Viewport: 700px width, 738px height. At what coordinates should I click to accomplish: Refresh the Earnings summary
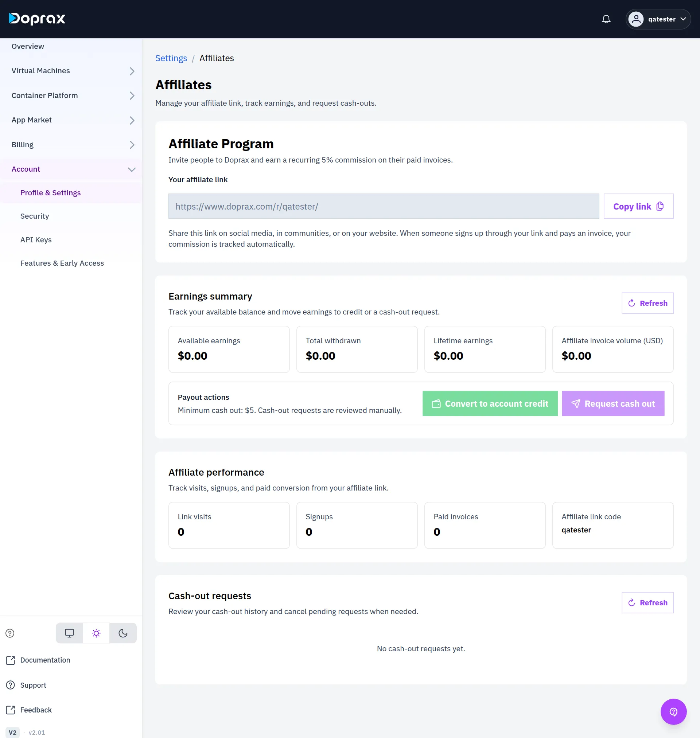pyautogui.click(x=647, y=303)
